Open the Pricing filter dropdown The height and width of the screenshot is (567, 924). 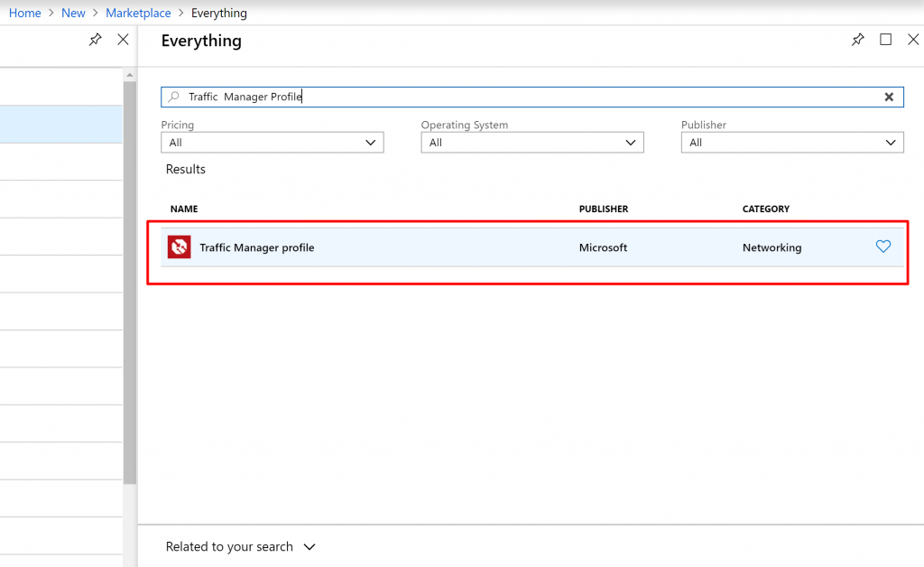click(273, 143)
